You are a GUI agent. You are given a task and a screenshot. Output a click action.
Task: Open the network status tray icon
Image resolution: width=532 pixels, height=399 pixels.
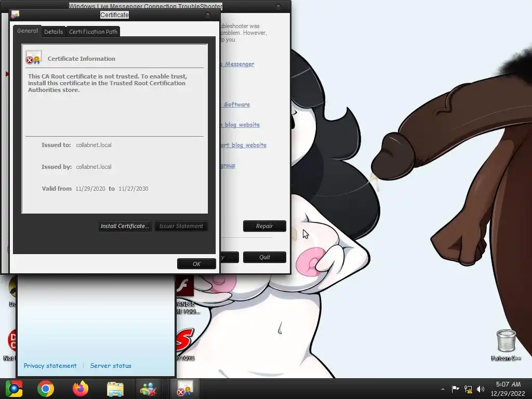[x=468, y=389]
